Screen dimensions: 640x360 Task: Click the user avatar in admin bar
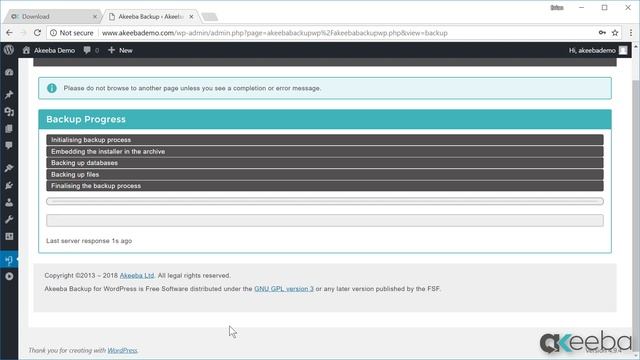pos(623,50)
